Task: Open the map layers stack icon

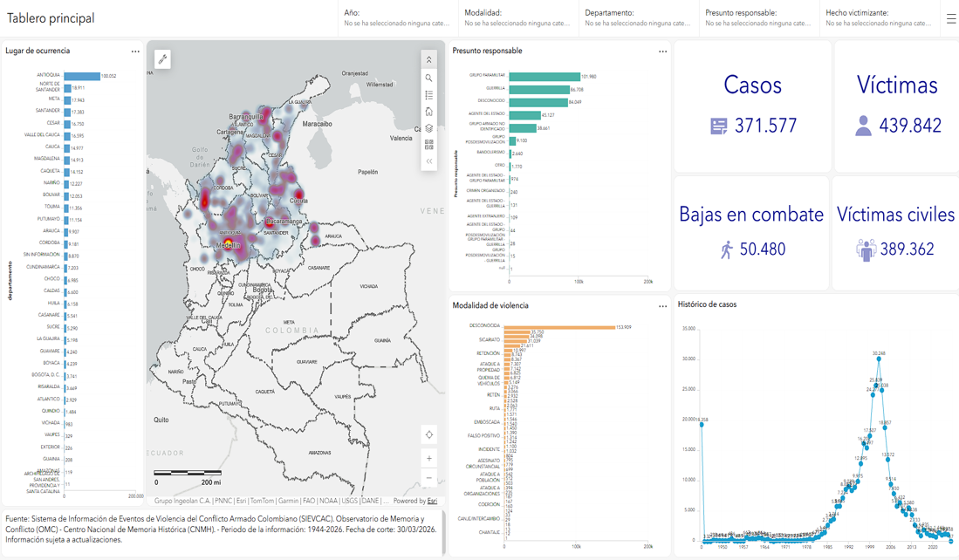Action: point(428,128)
